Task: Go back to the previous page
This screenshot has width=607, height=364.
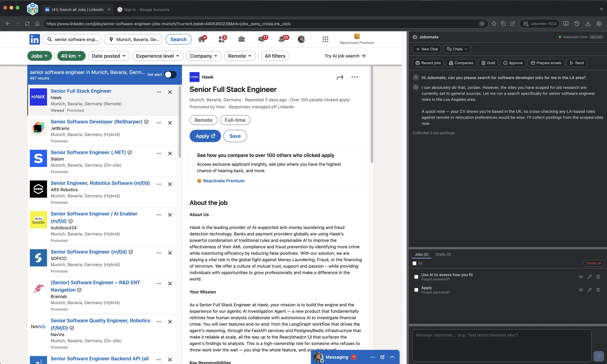Action: click(8, 24)
